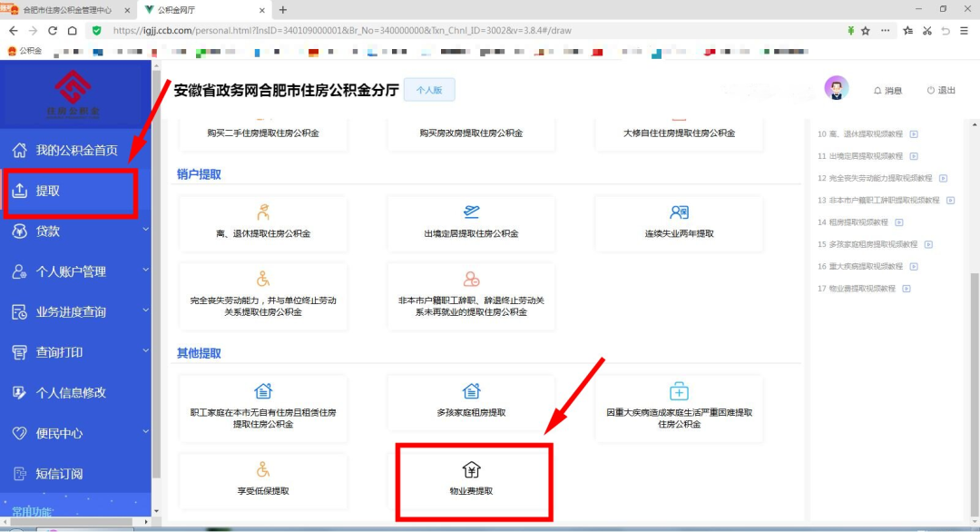Screen dimensions: 980x532
Task: Switch to the 合肥市住房公积金管理中心 browser tab
Action: pos(64,10)
